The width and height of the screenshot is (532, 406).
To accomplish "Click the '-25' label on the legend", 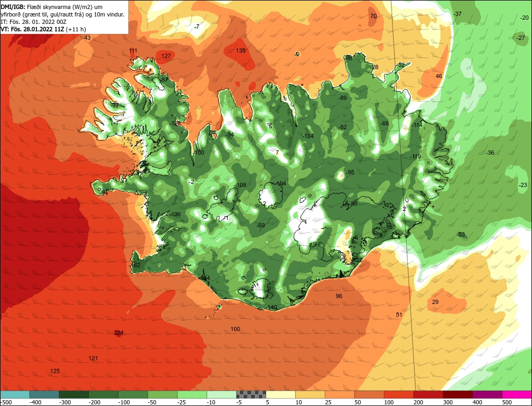I will click(x=182, y=402).
